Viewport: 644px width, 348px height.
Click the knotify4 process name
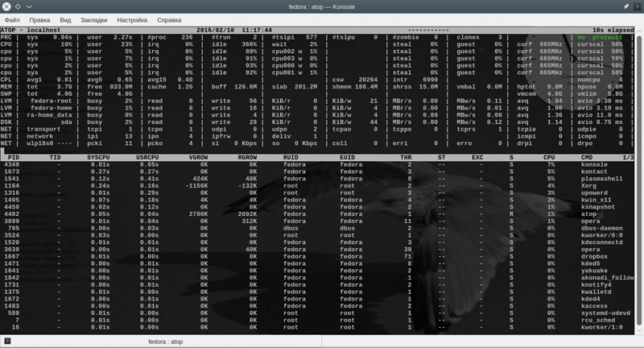pos(596,284)
